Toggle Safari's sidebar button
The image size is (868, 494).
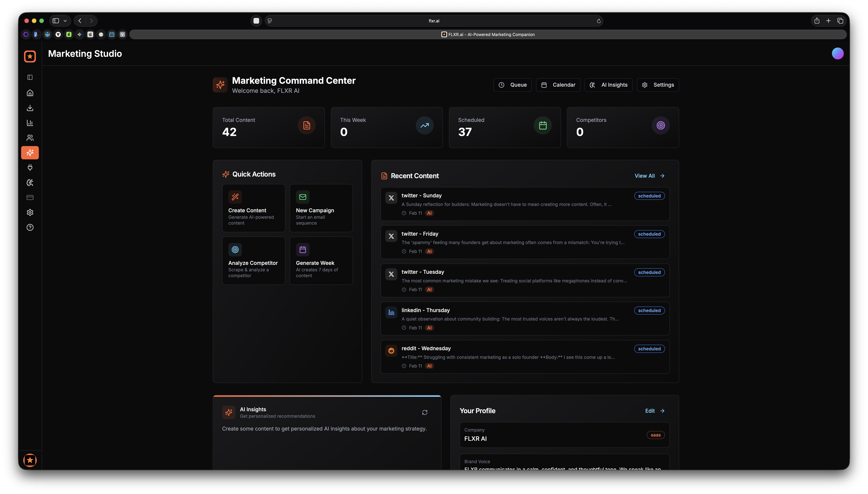(56, 21)
